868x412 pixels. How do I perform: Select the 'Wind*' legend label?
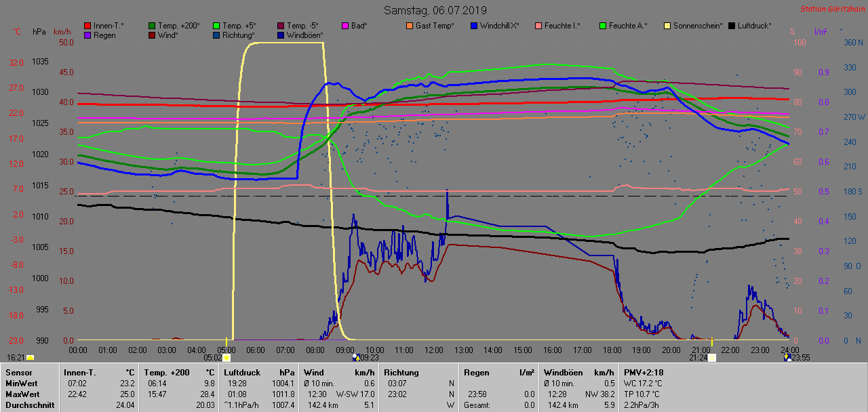pos(168,35)
